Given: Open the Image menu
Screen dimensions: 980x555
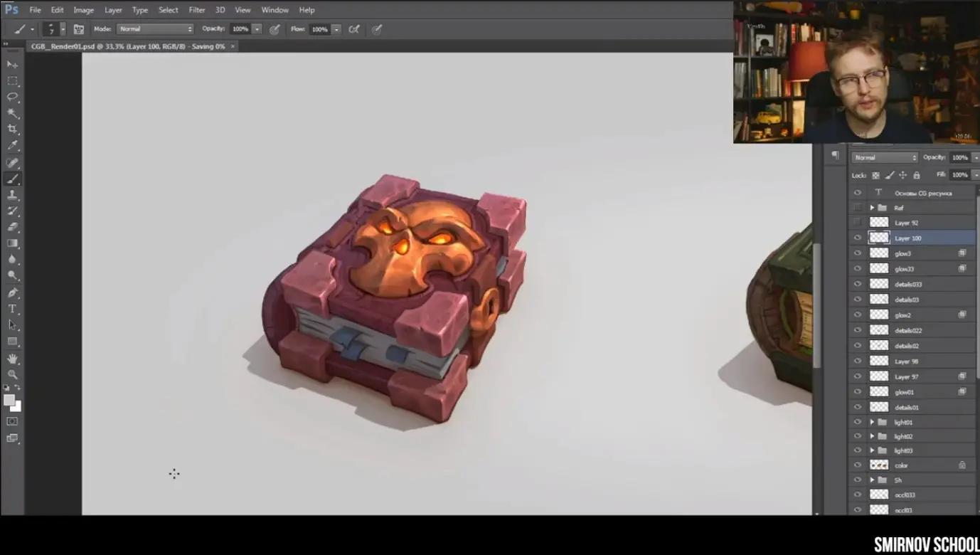Looking at the screenshot, I should point(83,10).
